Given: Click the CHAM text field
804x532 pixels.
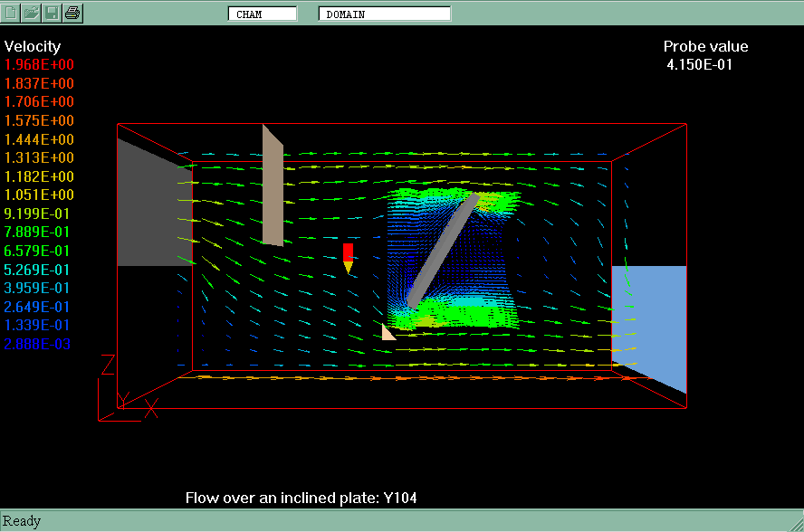Looking at the screenshot, I should (263, 14).
